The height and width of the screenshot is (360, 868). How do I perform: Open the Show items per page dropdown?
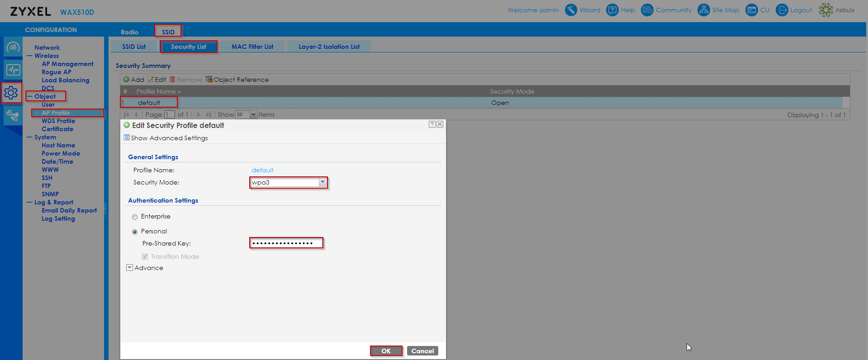(x=253, y=115)
